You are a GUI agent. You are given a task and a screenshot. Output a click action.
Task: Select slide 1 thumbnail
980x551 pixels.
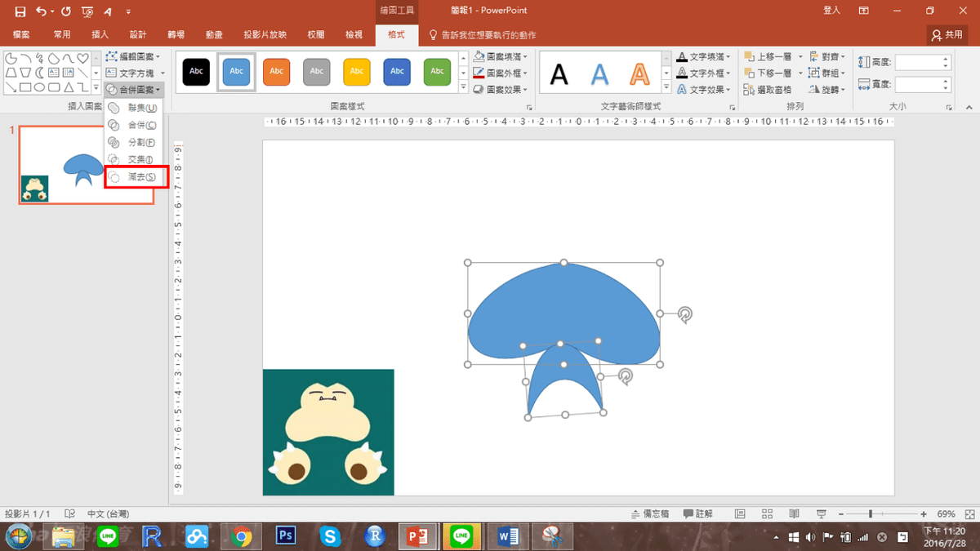[87, 165]
